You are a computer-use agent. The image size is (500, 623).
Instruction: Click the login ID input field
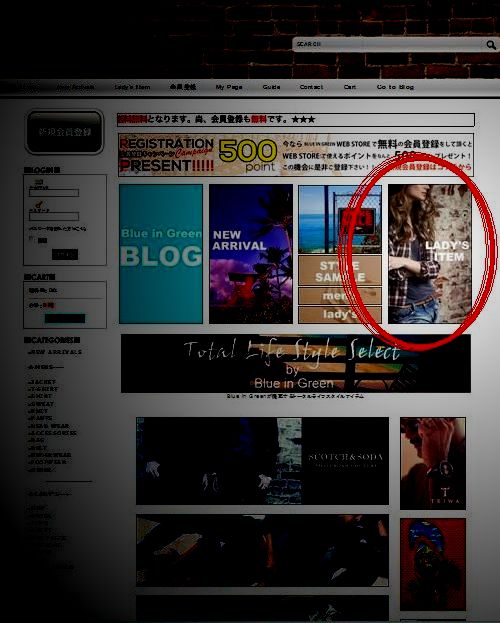click(54, 193)
